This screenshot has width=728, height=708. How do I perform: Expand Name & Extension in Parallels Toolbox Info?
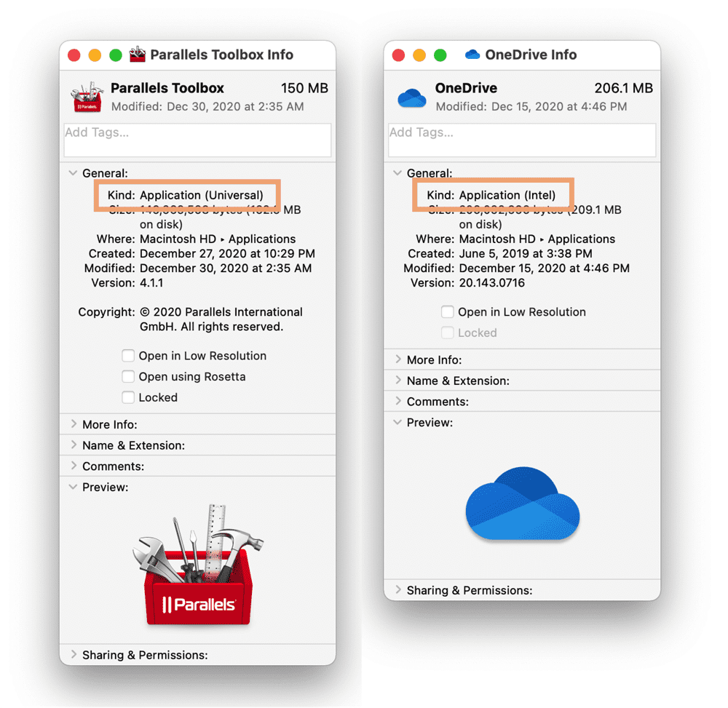(x=74, y=445)
